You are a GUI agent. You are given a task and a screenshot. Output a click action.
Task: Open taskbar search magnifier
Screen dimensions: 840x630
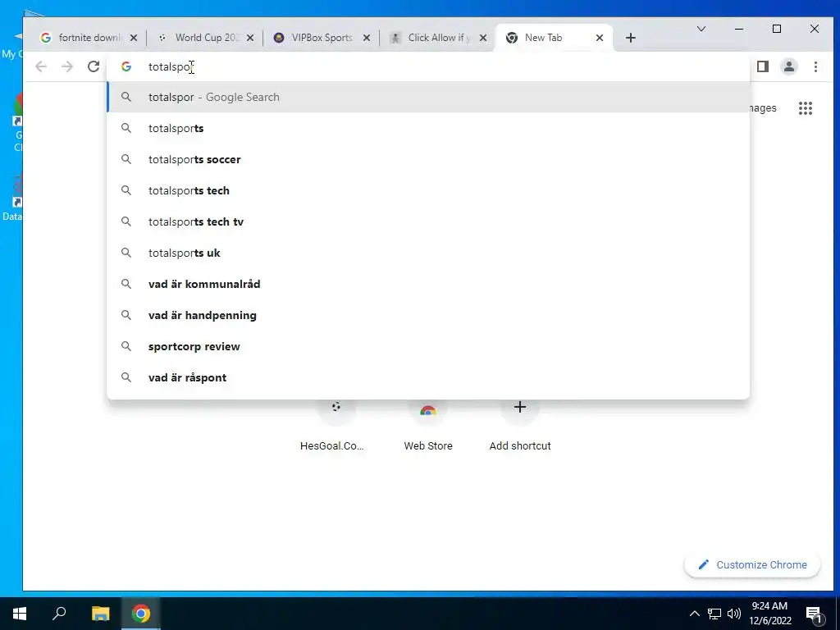(59, 614)
